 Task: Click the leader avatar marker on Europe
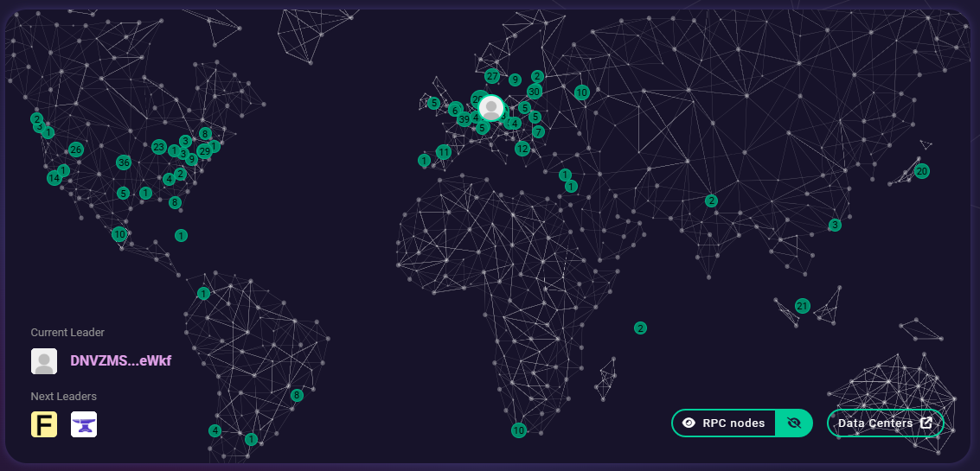click(491, 108)
